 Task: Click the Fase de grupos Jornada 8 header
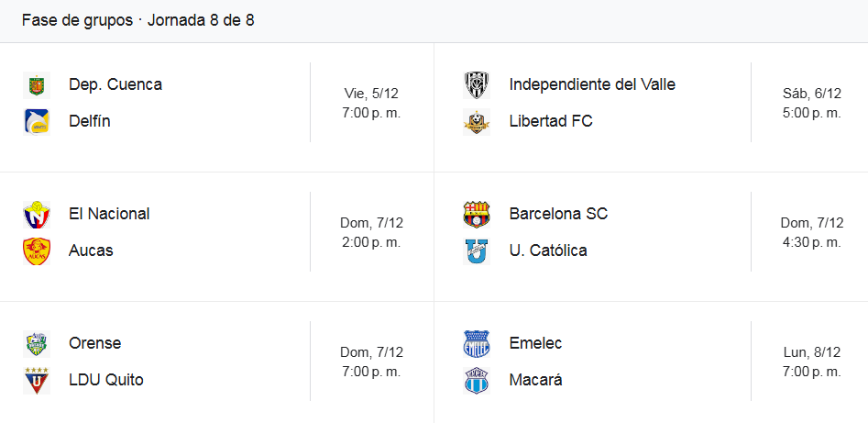(137, 20)
